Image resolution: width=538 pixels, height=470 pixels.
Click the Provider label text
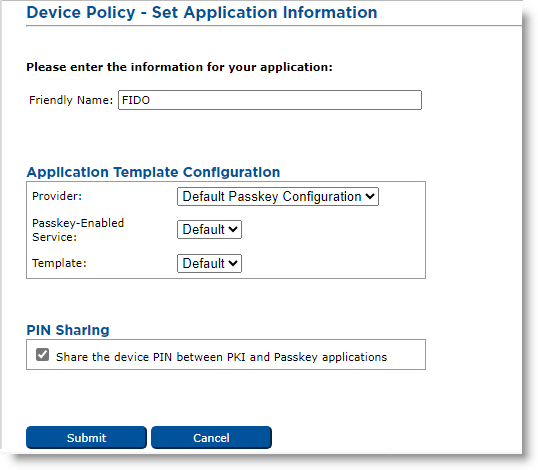[x=57, y=196]
